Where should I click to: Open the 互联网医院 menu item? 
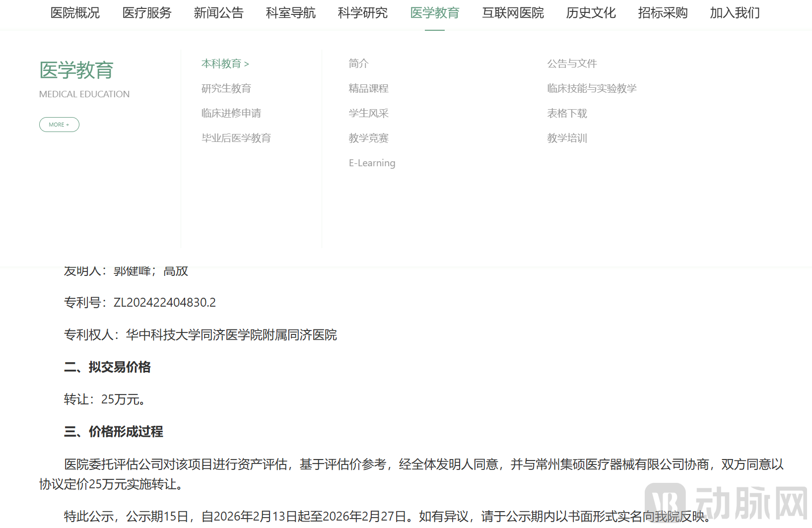coord(512,13)
